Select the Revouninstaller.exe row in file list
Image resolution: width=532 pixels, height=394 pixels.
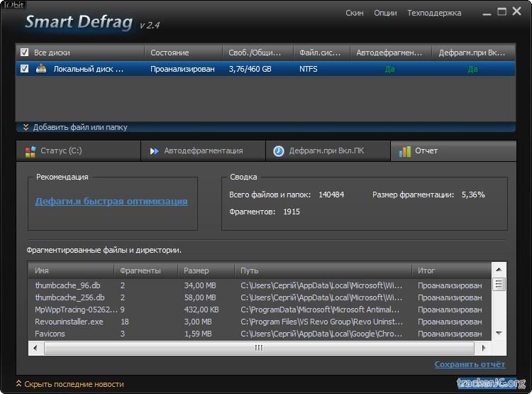coord(69,322)
